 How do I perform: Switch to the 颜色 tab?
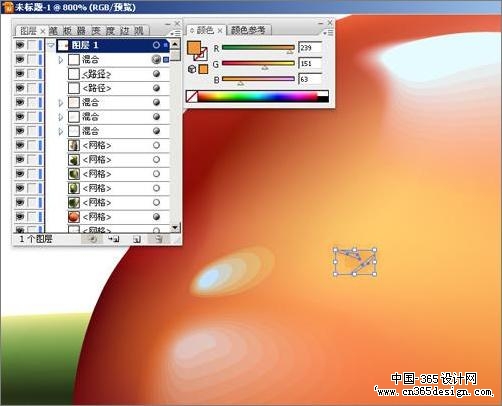[x=205, y=30]
